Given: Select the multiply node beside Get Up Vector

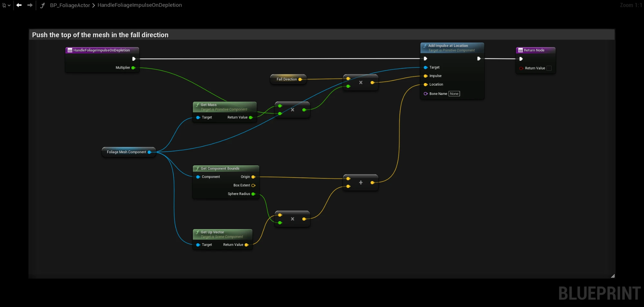Looking at the screenshot, I should coord(292,219).
